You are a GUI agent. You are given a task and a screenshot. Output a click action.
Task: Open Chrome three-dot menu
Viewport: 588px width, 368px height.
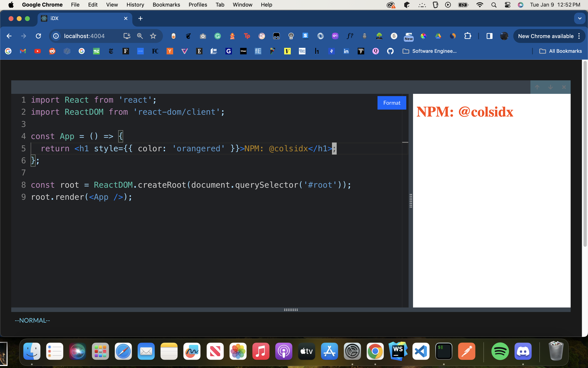[579, 36]
